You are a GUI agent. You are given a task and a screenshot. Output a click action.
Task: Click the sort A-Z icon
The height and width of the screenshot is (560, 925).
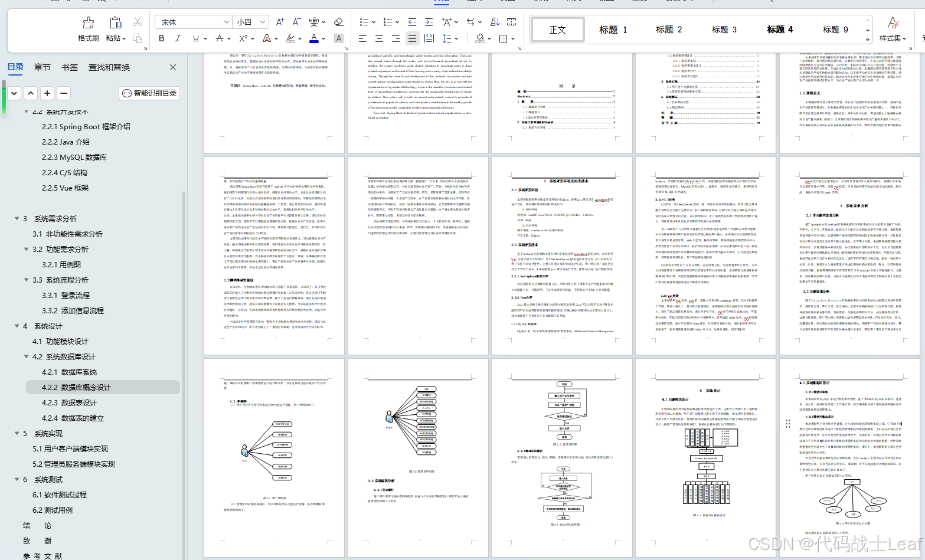[x=495, y=22]
